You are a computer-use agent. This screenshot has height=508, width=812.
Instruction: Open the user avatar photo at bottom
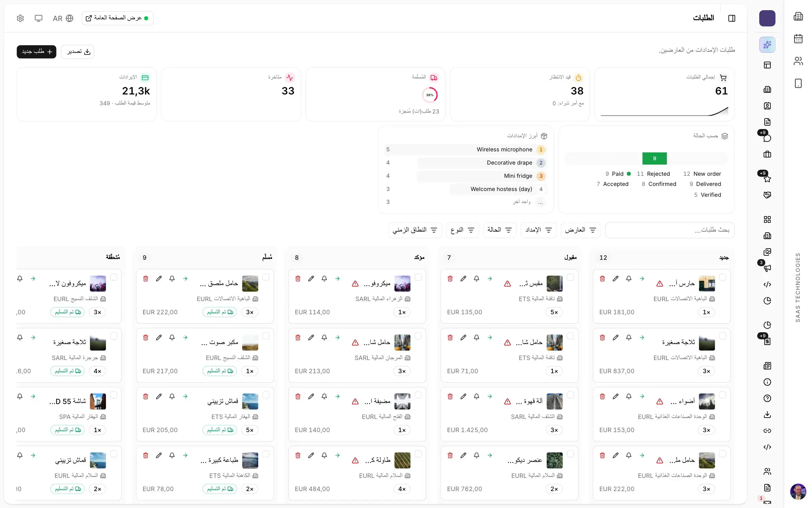(x=798, y=491)
